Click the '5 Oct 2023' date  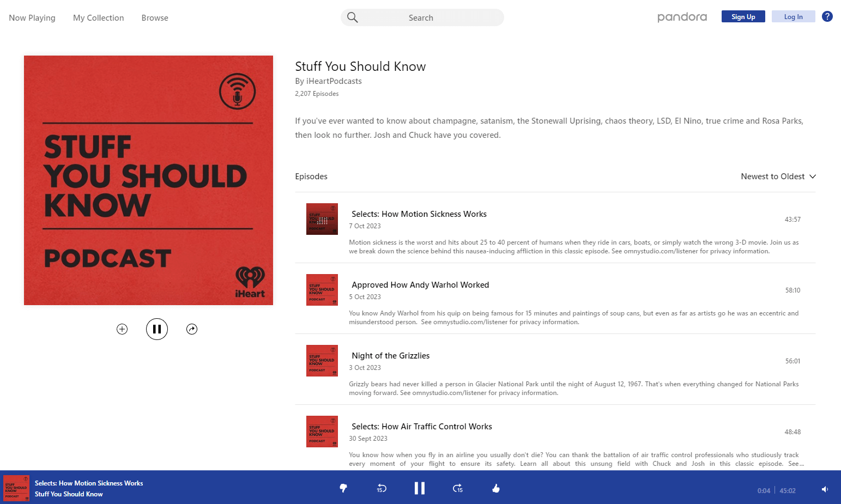365,297
